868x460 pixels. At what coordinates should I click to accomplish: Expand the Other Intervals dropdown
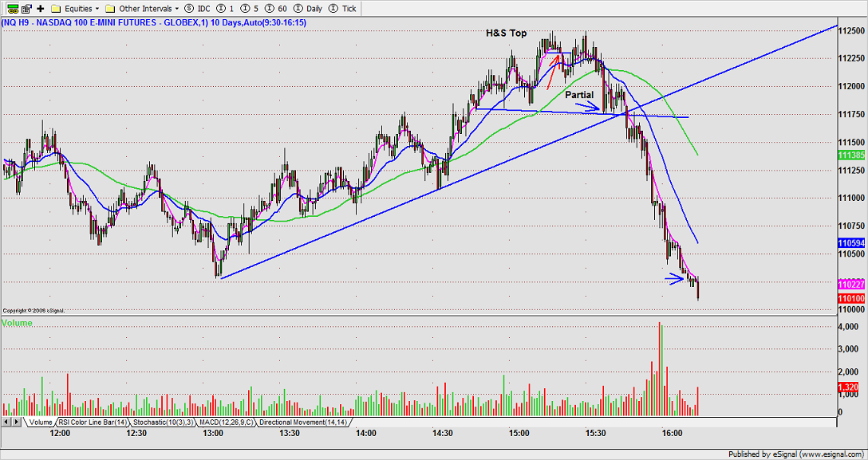pos(143,8)
